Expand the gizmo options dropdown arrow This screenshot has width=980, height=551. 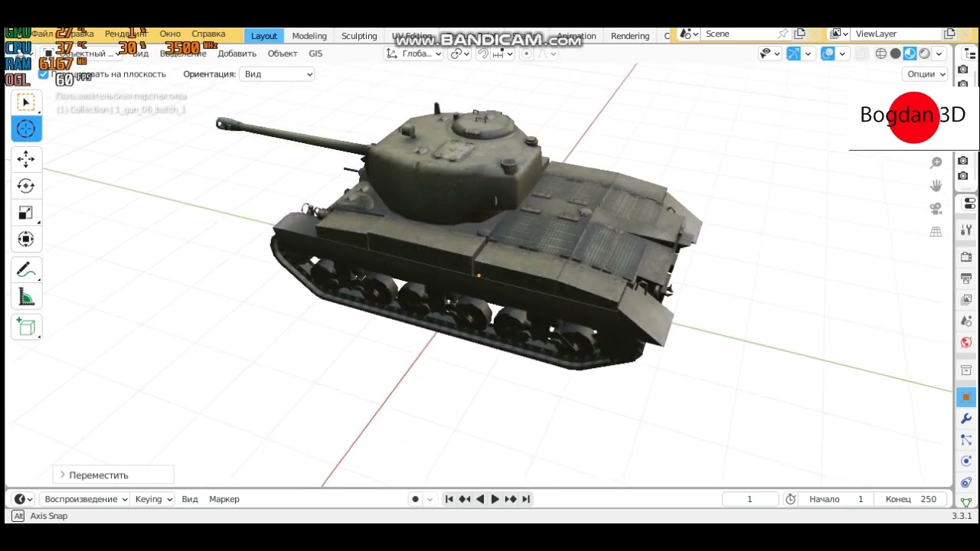pos(808,54)
